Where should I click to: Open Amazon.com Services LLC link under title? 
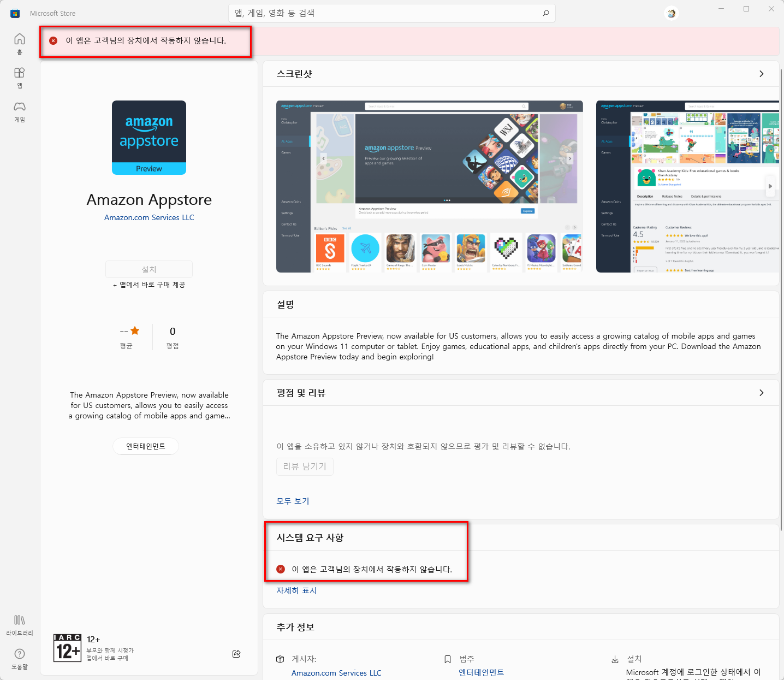(x=149, y=217)
